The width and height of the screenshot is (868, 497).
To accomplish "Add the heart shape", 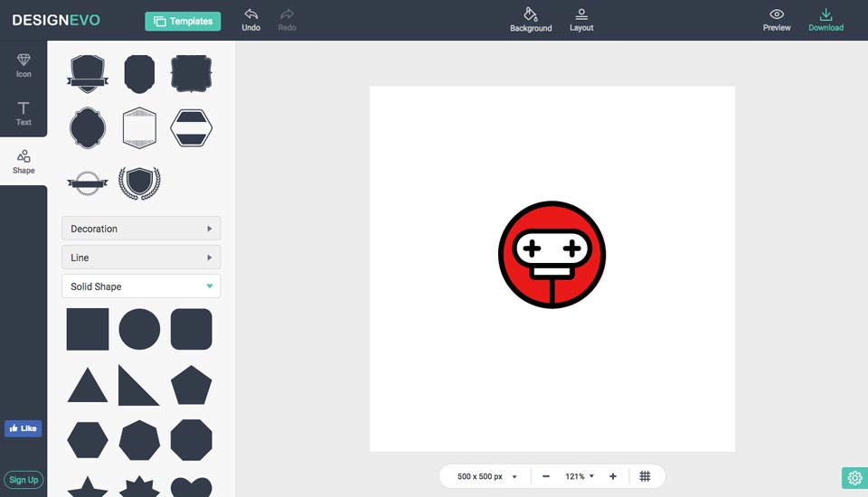I will (x=191, y=487).
